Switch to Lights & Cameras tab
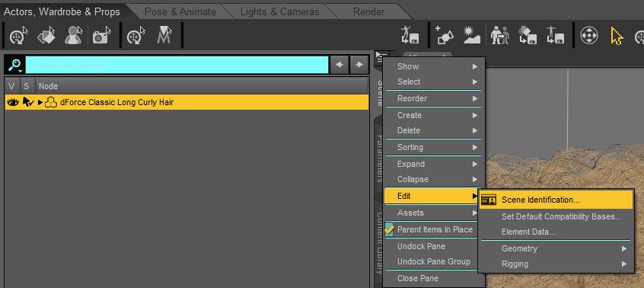 coord(279,12)
